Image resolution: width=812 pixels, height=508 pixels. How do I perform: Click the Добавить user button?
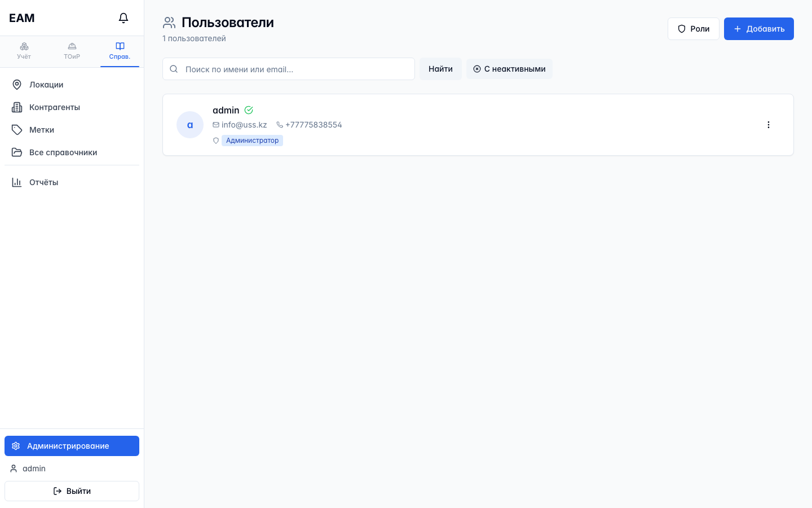click(x=758, y=29)
